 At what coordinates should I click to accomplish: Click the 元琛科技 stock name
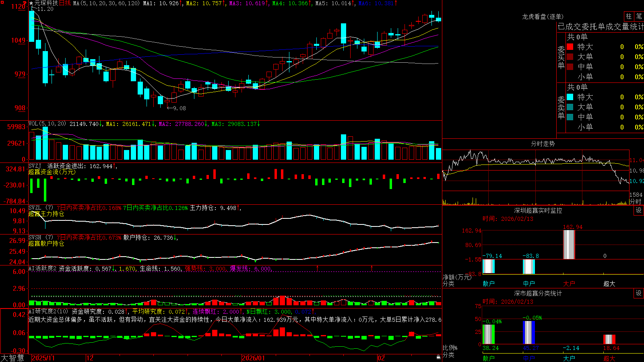[46, 3]
